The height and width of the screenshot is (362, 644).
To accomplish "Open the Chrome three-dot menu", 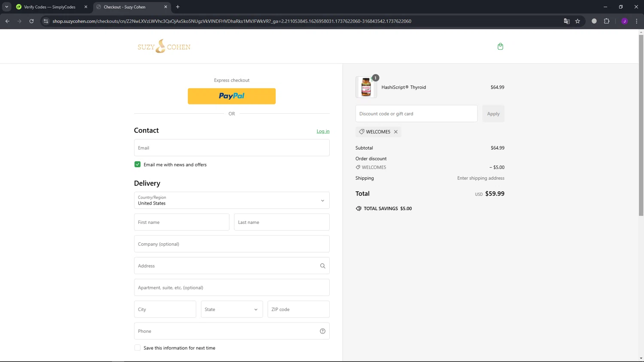I will coord(637,21).
